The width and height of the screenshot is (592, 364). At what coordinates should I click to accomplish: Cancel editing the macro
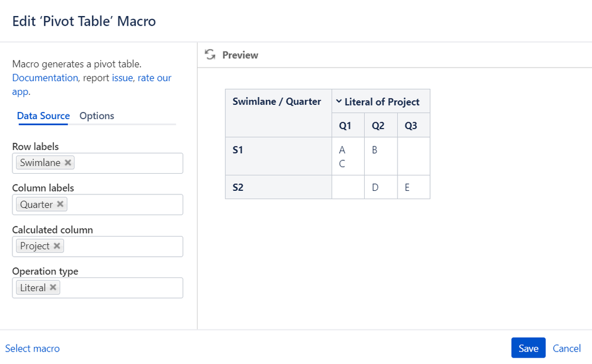tap(566, 348)
